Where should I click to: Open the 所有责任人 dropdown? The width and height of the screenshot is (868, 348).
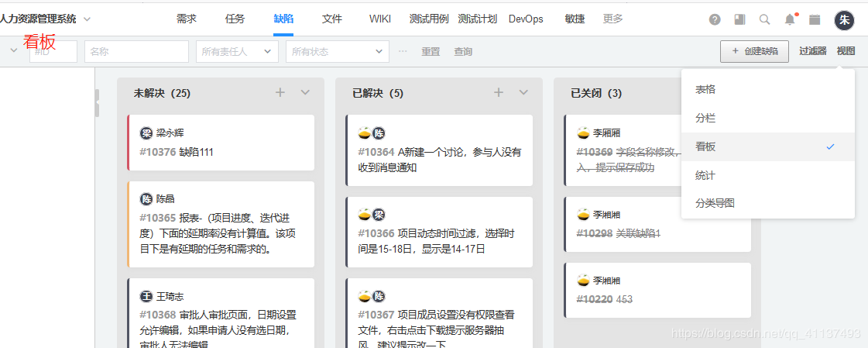[x=237, y=51]
